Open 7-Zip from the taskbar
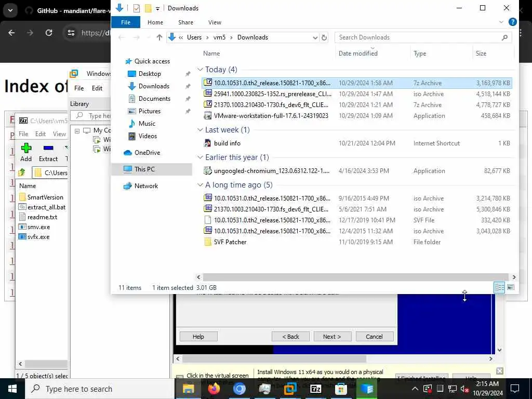Image resolution: width=532 pixels, height=399 pixels. 315,389
